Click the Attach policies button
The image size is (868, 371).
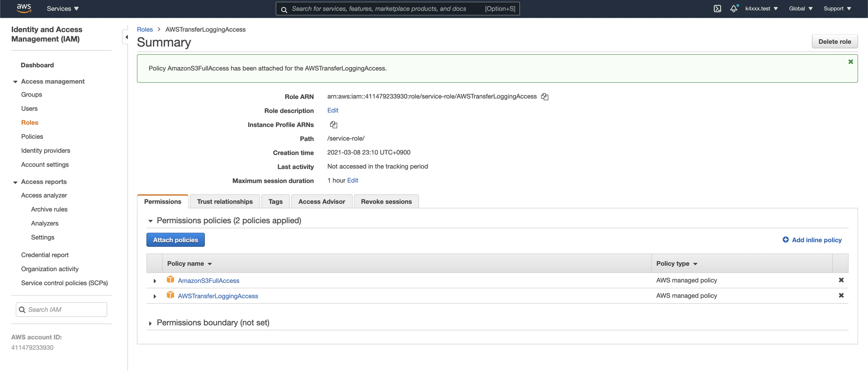click(175, 240)
